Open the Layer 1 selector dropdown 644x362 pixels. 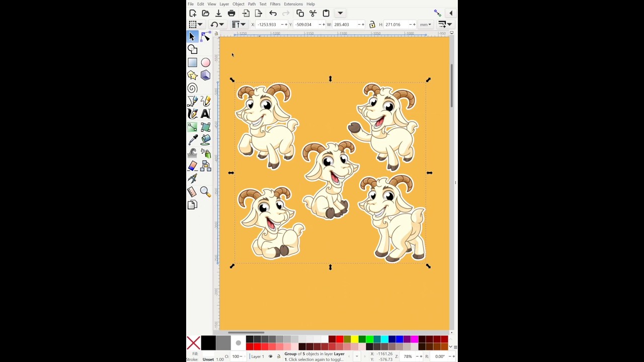point(258,356)
